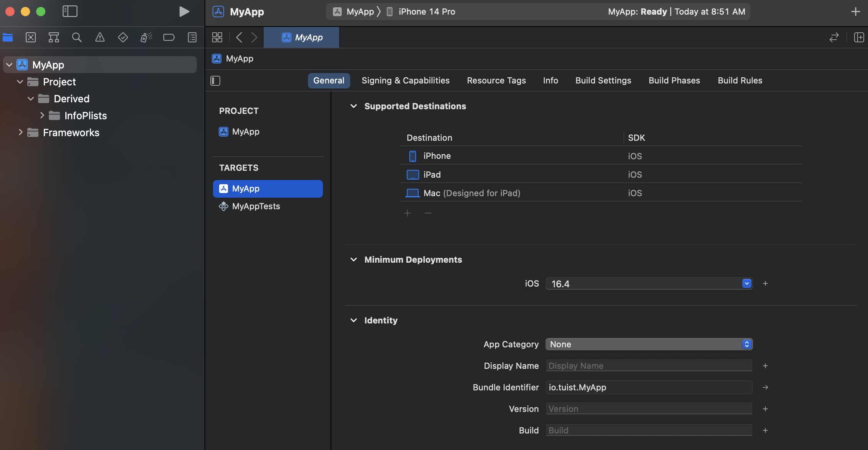
Task: Open the report navigator icon
Action: click(192, 37)
